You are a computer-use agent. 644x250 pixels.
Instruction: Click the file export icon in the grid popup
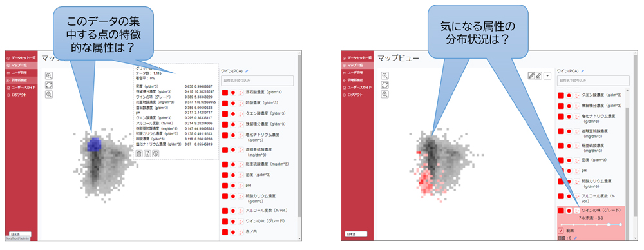point(147,154)
